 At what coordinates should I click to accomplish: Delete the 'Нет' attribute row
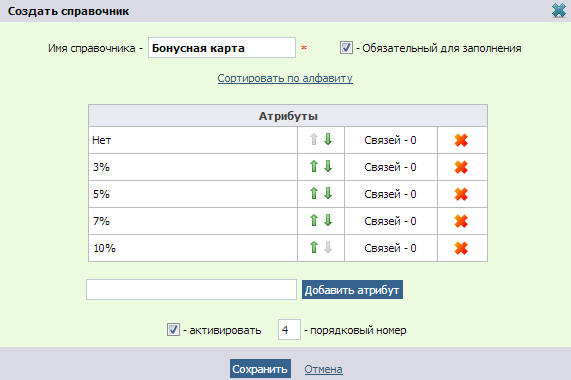461,140
